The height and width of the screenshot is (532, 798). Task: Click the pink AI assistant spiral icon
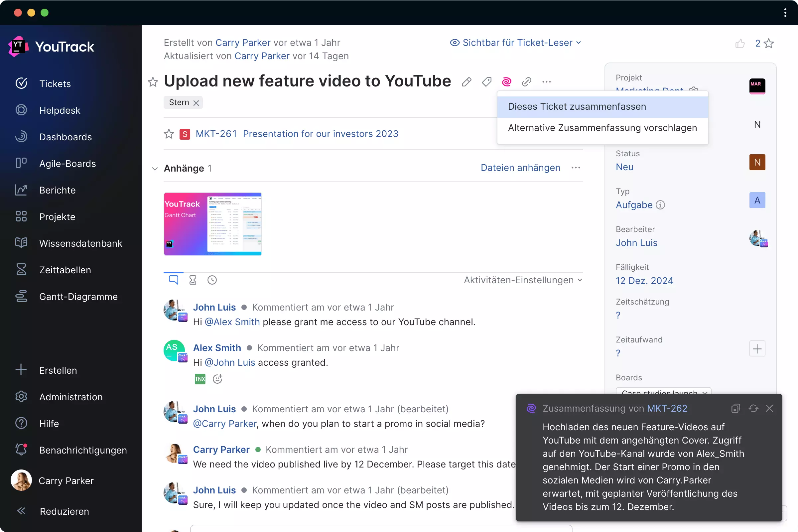click(x=506, y=82)
